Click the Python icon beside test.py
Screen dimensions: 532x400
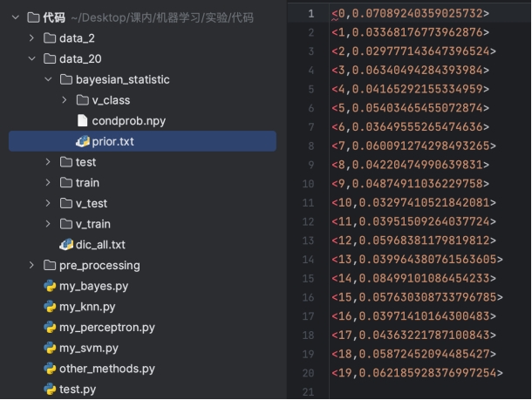50,390
